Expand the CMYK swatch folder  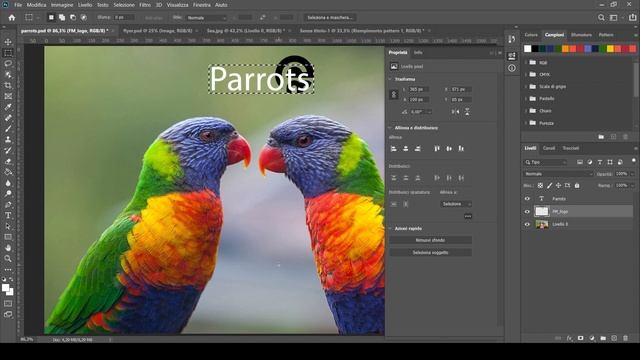point(526,74)
